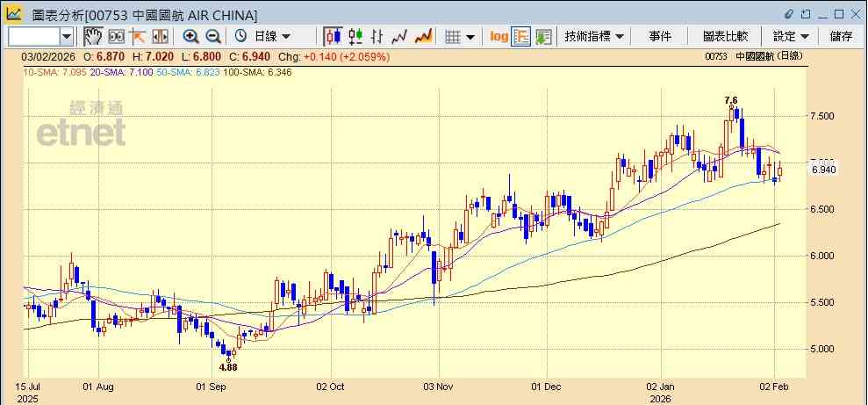
Task: Click the 01 Sep date axis label
Action: [212, 387]
